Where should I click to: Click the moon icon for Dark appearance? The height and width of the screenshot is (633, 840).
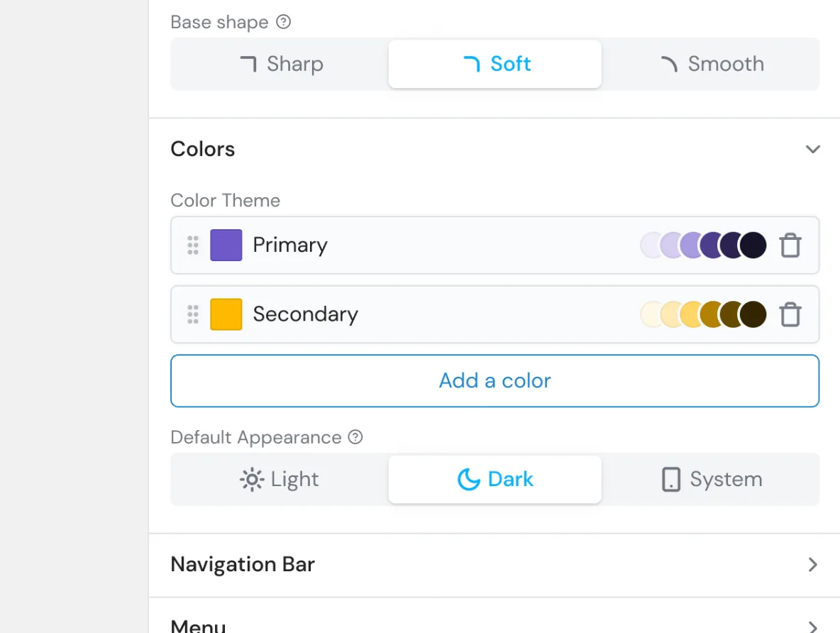point(469,479)
